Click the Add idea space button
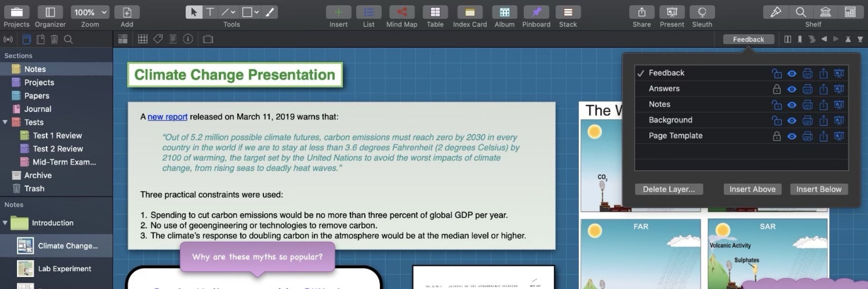 (127, 12)
